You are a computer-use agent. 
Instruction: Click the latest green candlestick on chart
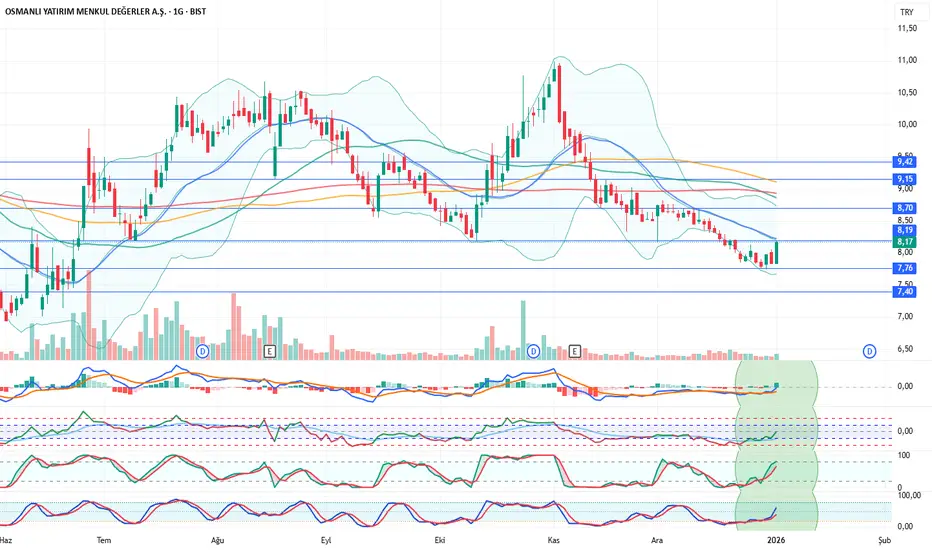coord(776,254)
